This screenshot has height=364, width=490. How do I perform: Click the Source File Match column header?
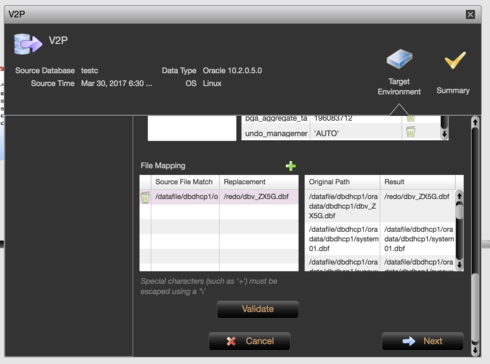(185, 182)
